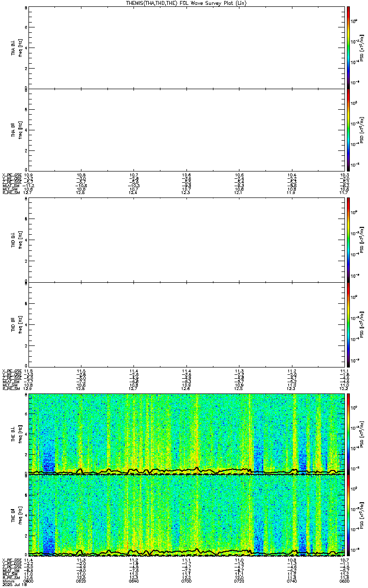The height and width of the screenshot is (588, 368).
Task: Click the PSD [nT²/Hz] label beside THA B-perpendicular
Action: click(362, 48)
